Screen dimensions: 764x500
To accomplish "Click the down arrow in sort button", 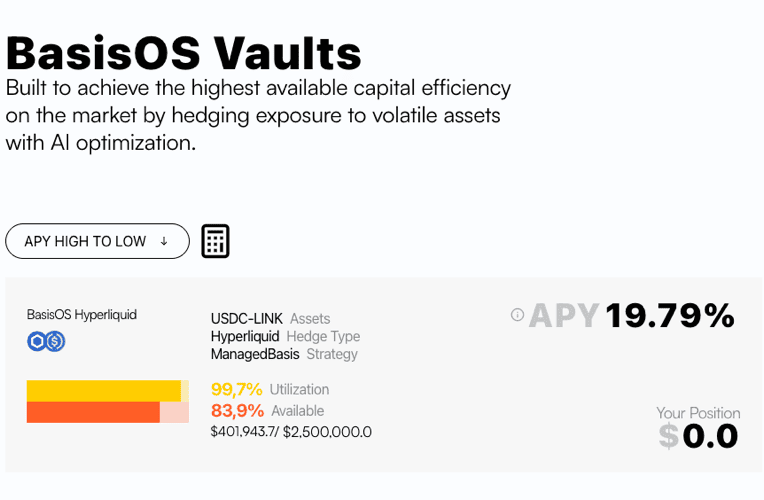I will coord(164,241).
